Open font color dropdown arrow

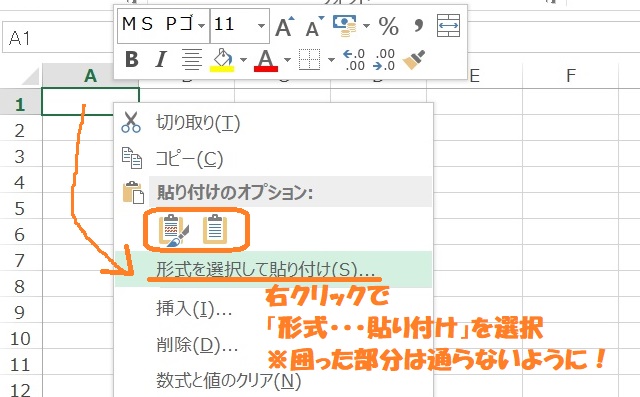pyautogui.click(x=287, y=60)
